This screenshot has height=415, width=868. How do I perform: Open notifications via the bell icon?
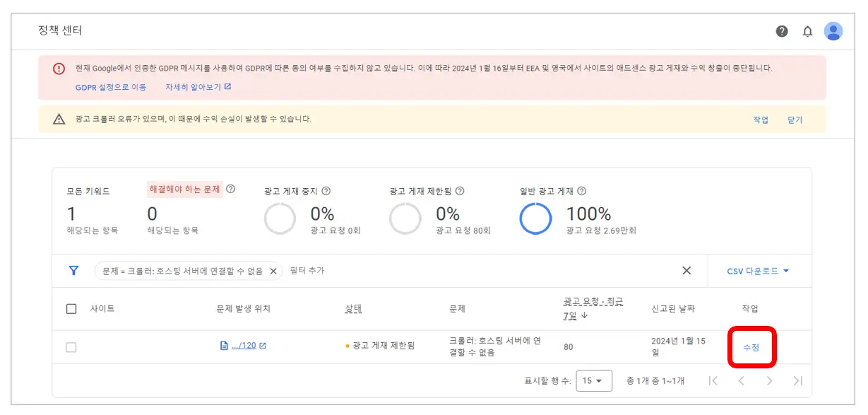[807, 31]
